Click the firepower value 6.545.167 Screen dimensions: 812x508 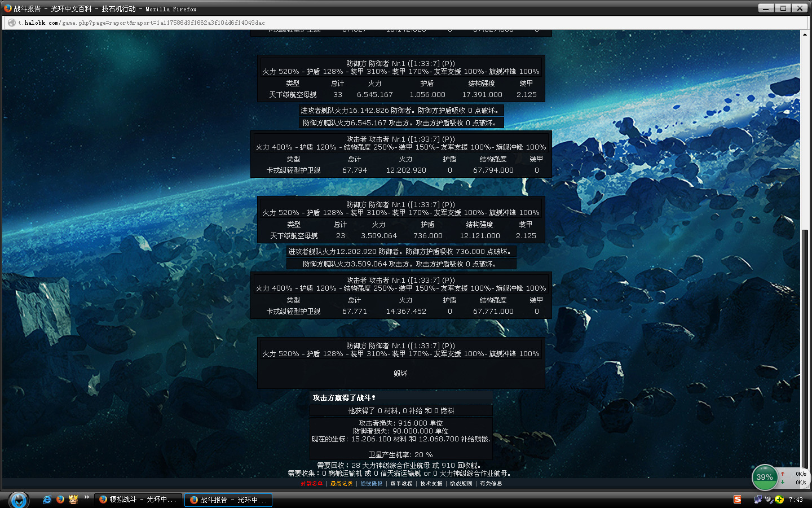pyautogui.click(x=375, y=95)
